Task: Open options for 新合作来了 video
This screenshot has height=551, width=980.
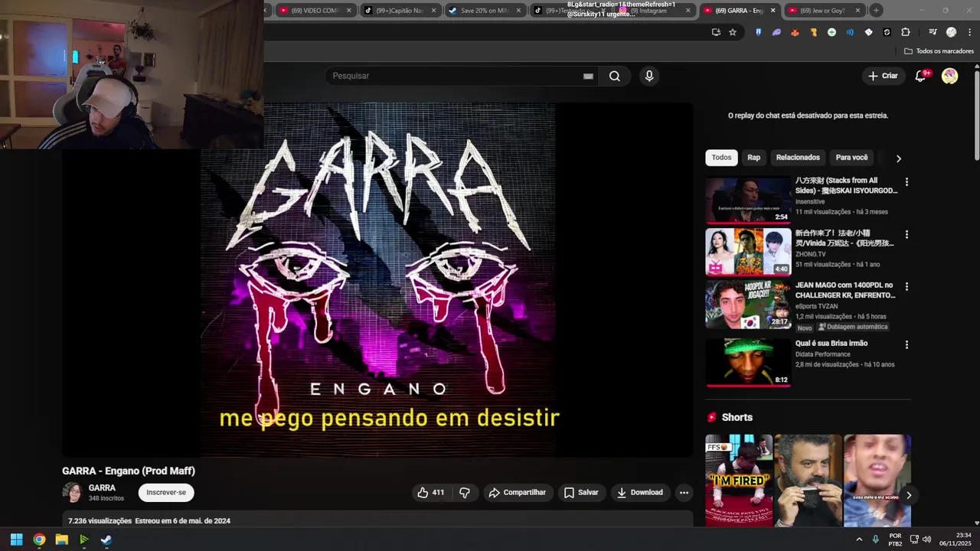Action: click(906, 234)
